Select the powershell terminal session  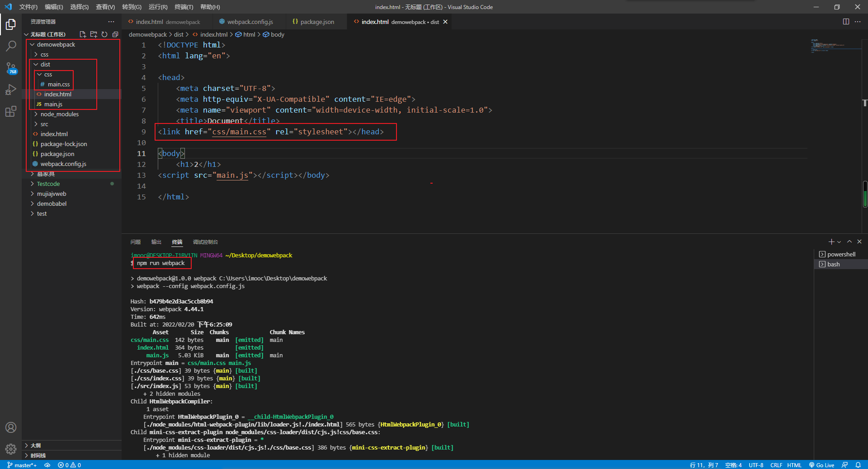pos(841,254)
